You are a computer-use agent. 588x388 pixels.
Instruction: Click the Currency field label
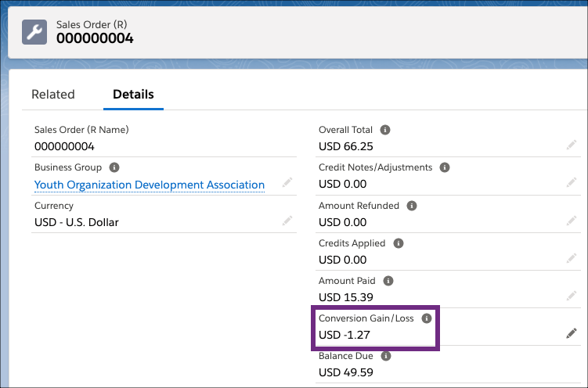click(54, 206)
